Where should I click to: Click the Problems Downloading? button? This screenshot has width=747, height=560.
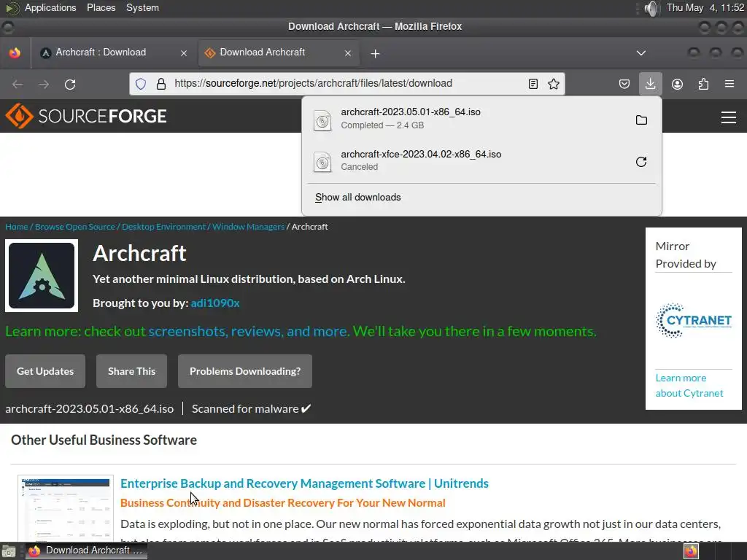(x=245, y=371)
